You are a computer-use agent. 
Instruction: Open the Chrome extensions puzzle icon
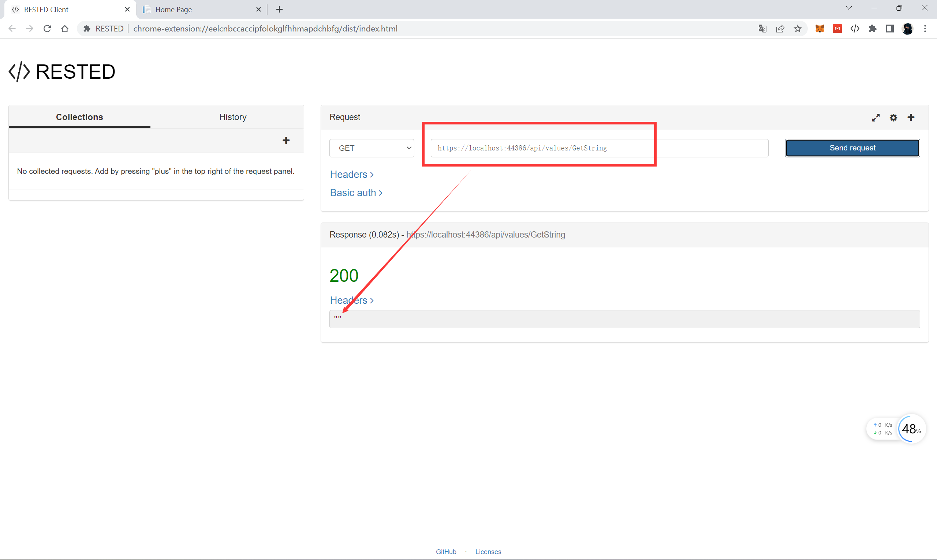click(x=872, y=29)
